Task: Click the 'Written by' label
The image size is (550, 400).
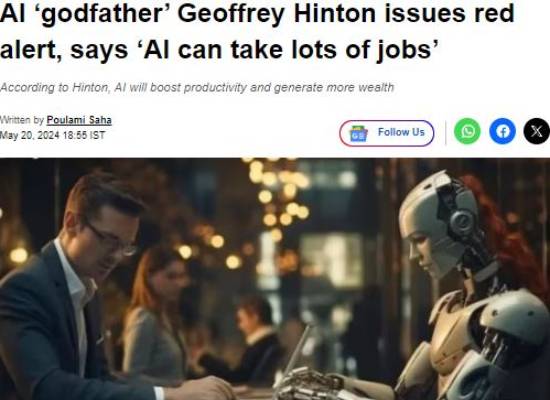Action: click(22, 120)
